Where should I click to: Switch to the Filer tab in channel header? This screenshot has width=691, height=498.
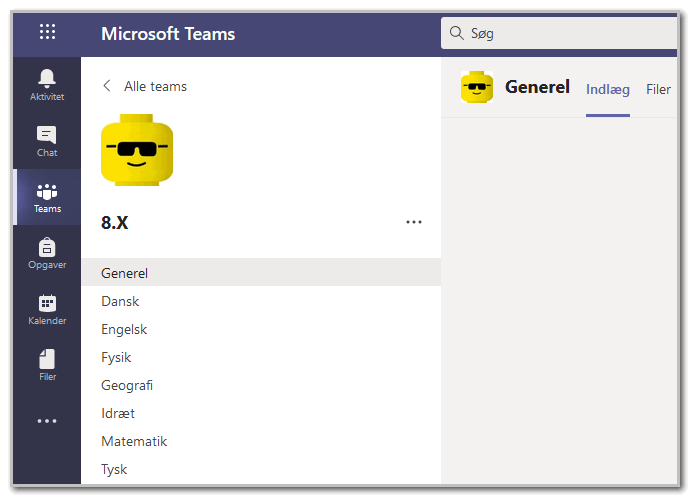point(658,89)
